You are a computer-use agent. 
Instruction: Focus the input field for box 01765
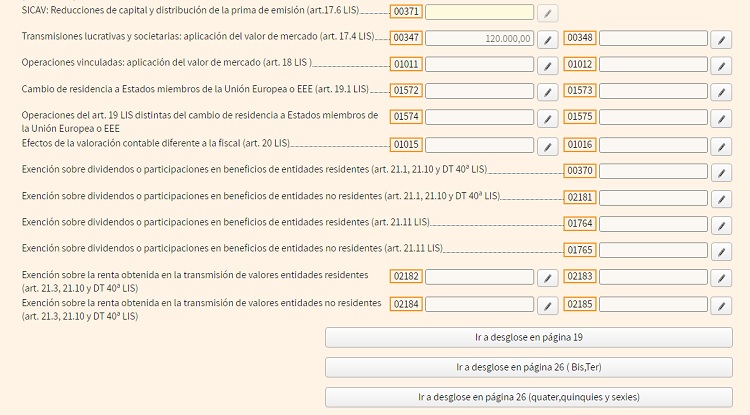pos(653,250)
